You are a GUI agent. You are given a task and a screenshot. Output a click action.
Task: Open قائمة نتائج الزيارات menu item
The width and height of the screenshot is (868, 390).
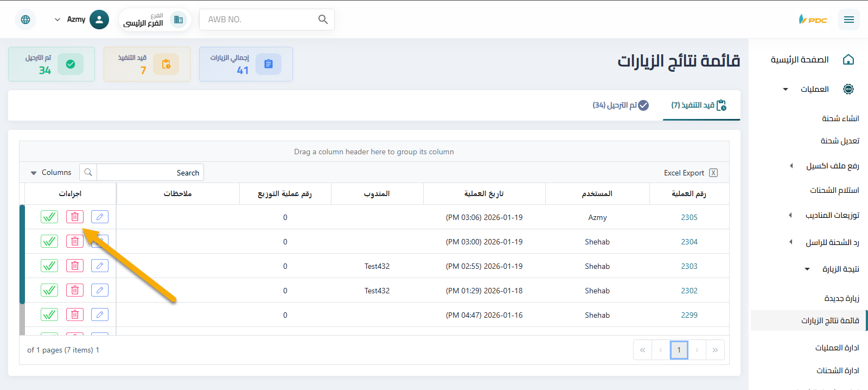(808, 320)
